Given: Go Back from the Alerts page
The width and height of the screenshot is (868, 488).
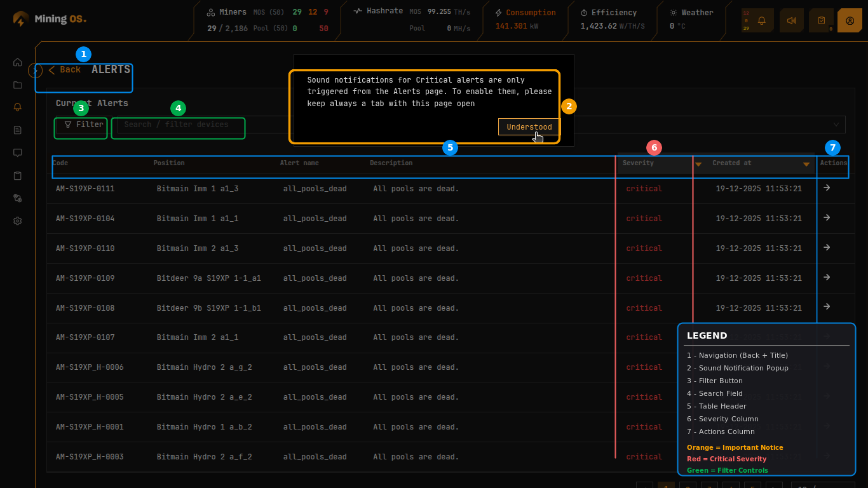Looking at the screenshot, I should point(65,70).
